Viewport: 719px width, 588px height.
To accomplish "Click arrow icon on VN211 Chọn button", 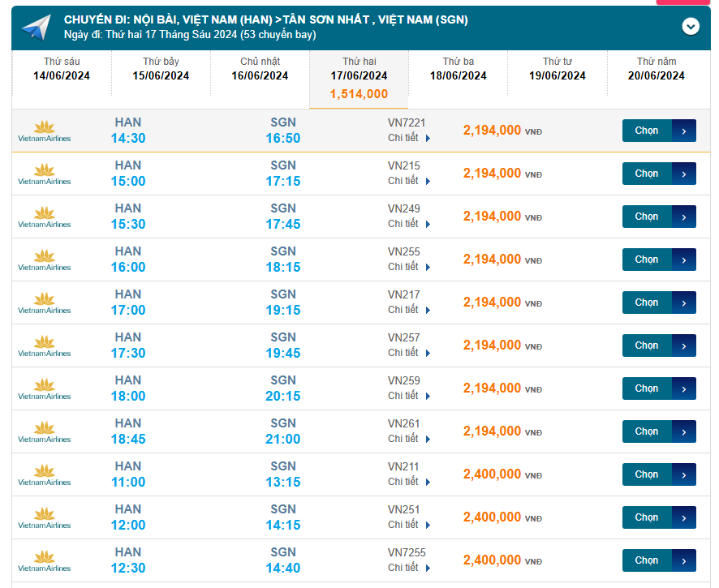I will pyautogui.click(x=683, y=474).
